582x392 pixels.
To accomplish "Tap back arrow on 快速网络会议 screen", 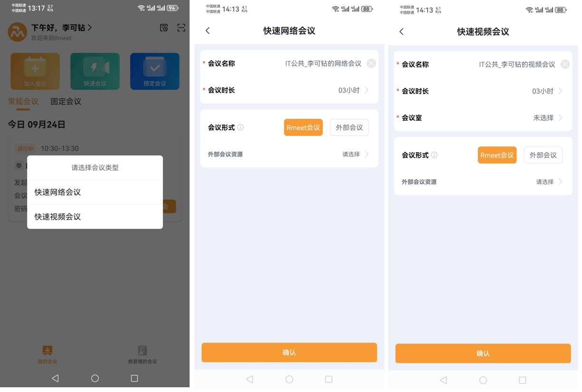I will pyautogui.click(x=208, y=31).
